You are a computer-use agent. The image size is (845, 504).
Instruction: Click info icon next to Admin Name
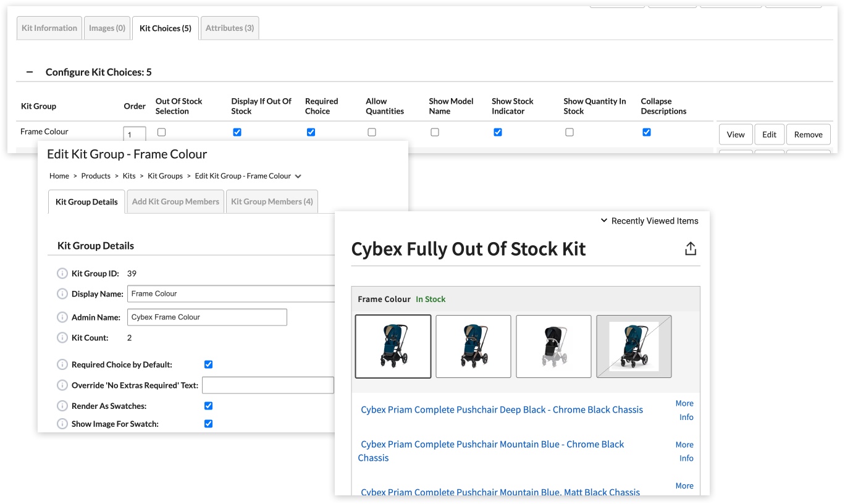(x=62, y=317)
